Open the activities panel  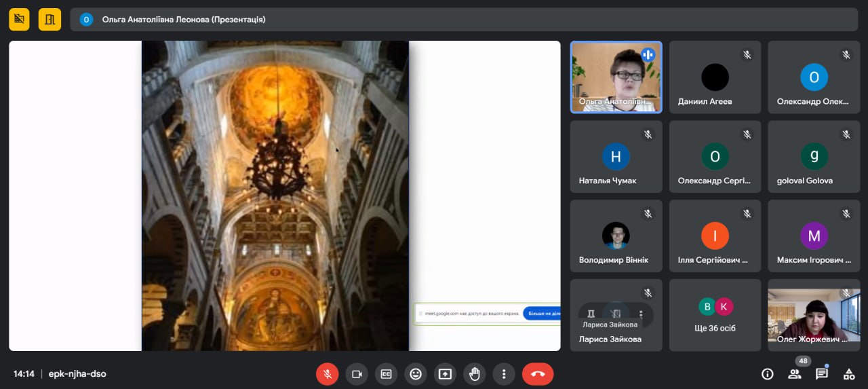click(849, 374)
